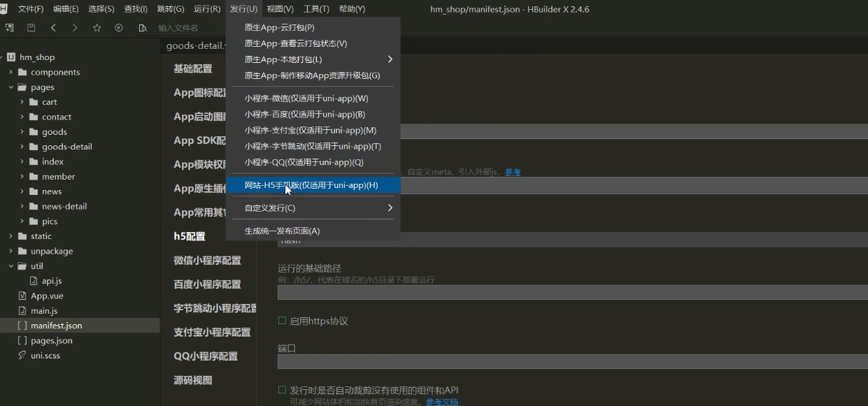The height and width of the screenshot is (406, 868).
Task: Toggle 发行时是否自动裁剪没有使用的组件和API checkbox
Action: (x=283, y=390)
